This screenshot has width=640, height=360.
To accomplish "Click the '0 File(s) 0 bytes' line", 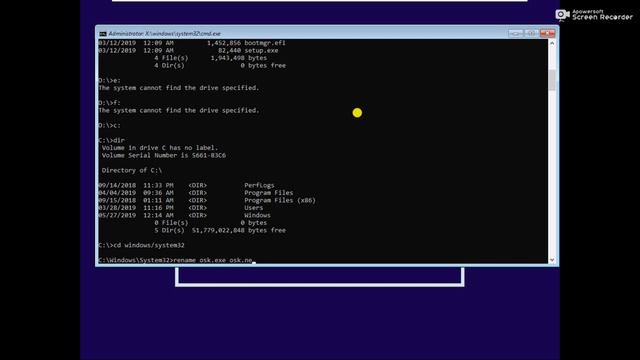I will [x=211, y=223].
